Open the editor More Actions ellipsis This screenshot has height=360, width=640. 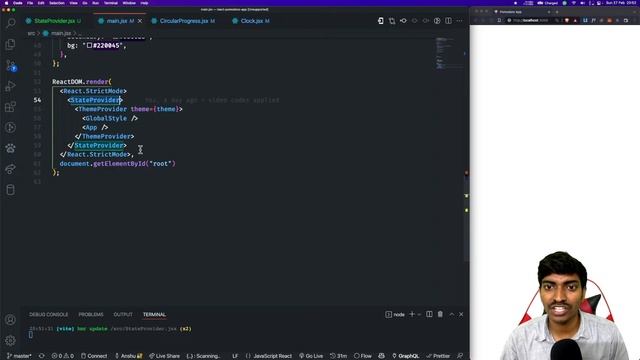point(460,21)
